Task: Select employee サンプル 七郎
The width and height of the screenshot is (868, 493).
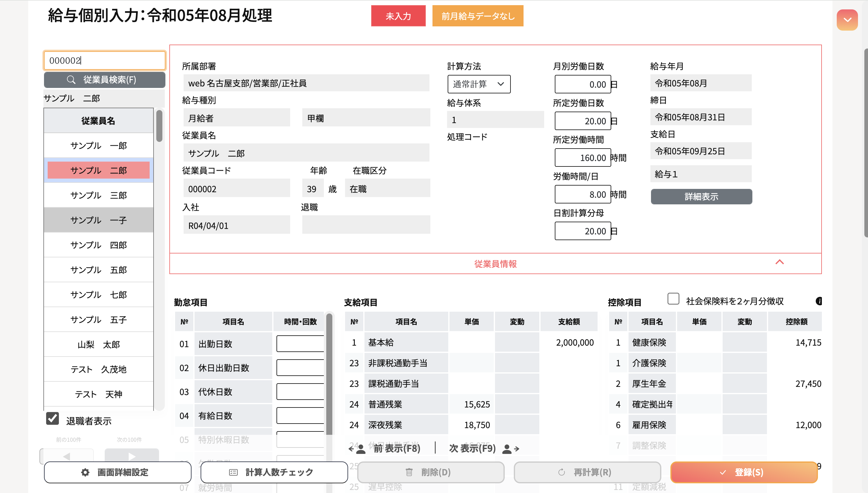Action: pyautogui.click(x=99, y=295)
